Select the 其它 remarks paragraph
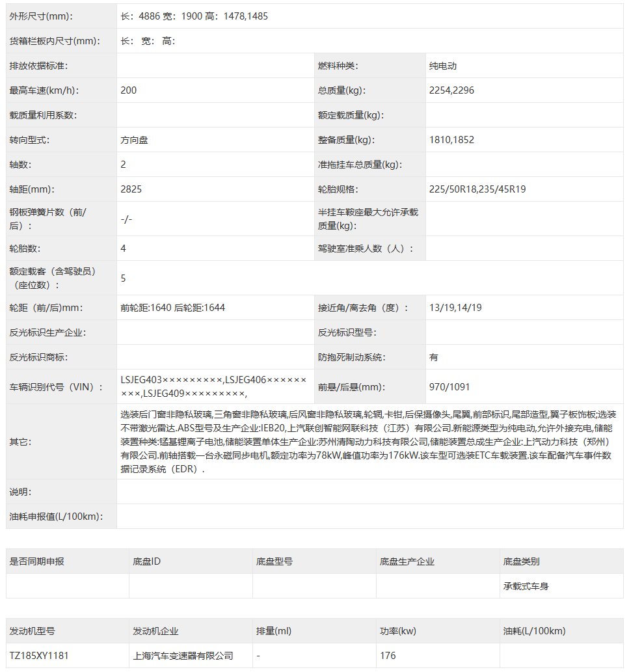The image size is (629, 672). 368,442
